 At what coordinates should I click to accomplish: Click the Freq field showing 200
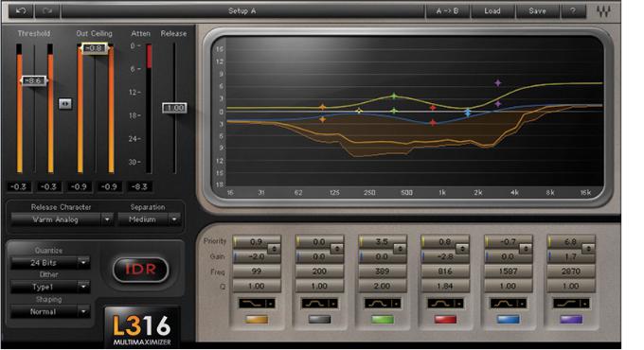(319, 271)
